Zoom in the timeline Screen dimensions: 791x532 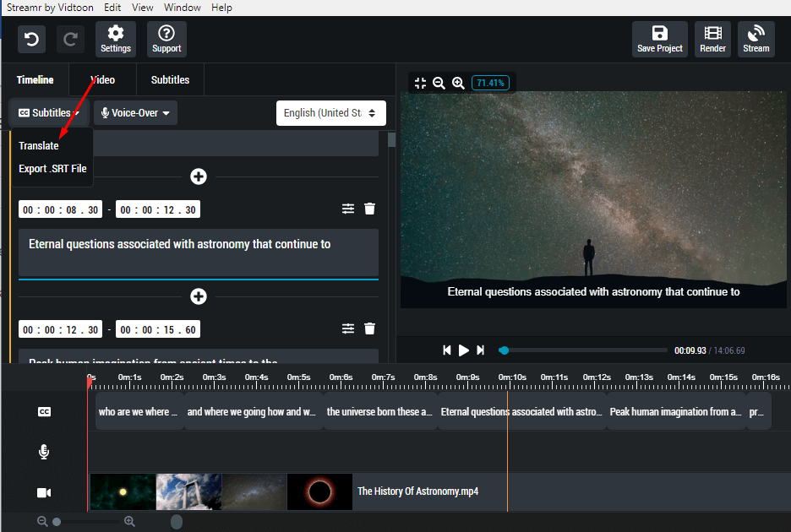[x=129, y=521]
